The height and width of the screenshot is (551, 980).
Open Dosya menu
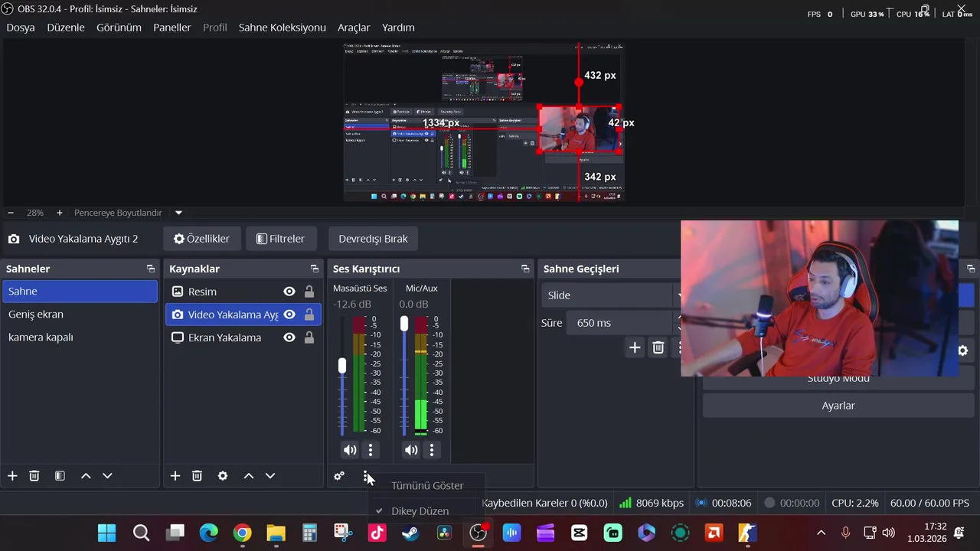pos(21,28)
